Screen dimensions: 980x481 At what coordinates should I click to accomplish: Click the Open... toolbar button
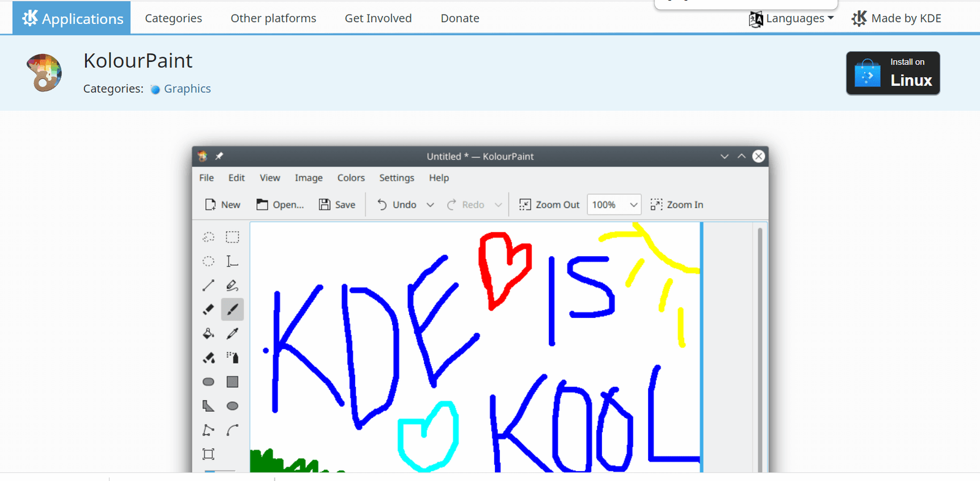click(280, 205)
